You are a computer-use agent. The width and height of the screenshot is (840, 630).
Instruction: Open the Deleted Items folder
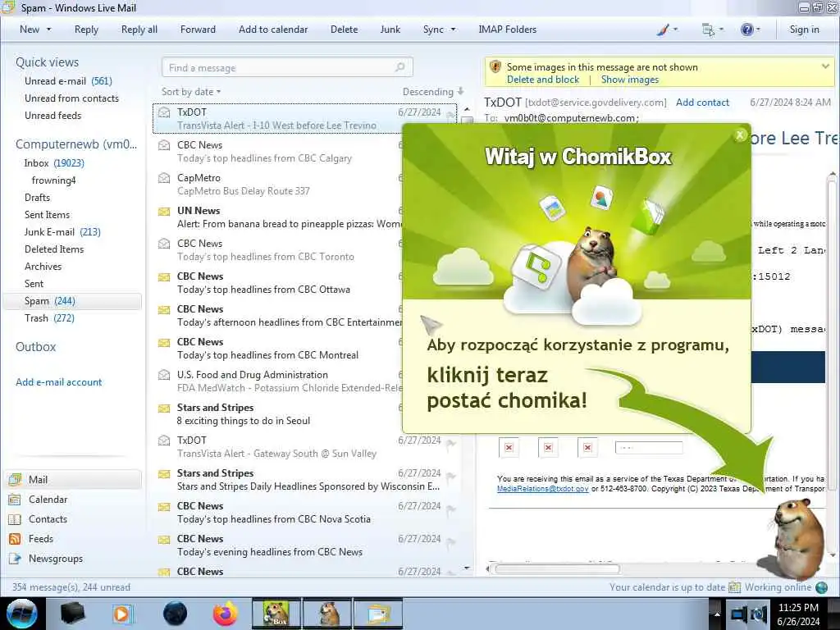click(54, 249)
